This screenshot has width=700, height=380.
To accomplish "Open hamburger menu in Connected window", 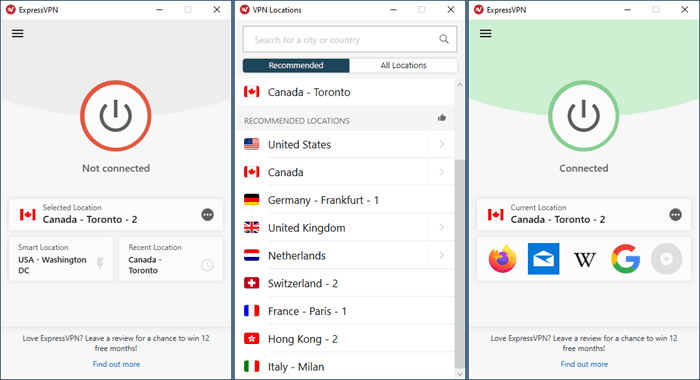I will 486,33.
